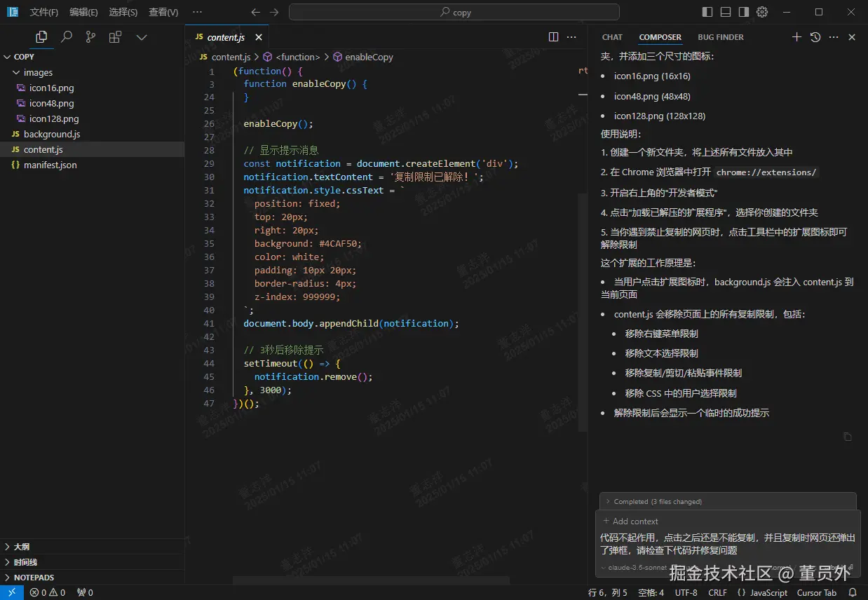Click the notifications bell in status bar
Viewport: 868px width, 600px height.
pos(853,593)
